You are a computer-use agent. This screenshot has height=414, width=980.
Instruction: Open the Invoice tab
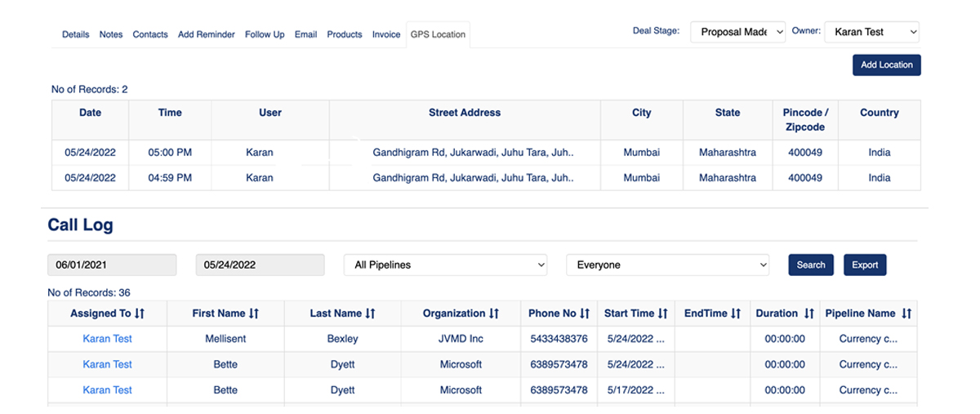(386, 34)
